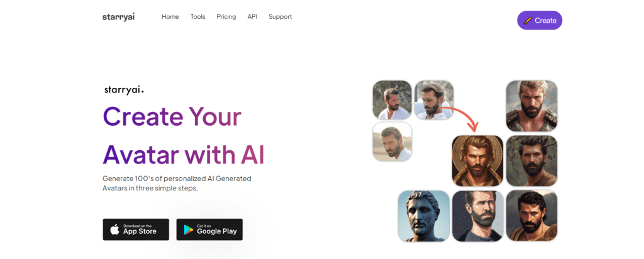Open the API link in the navigation

(x=252, y=17)
